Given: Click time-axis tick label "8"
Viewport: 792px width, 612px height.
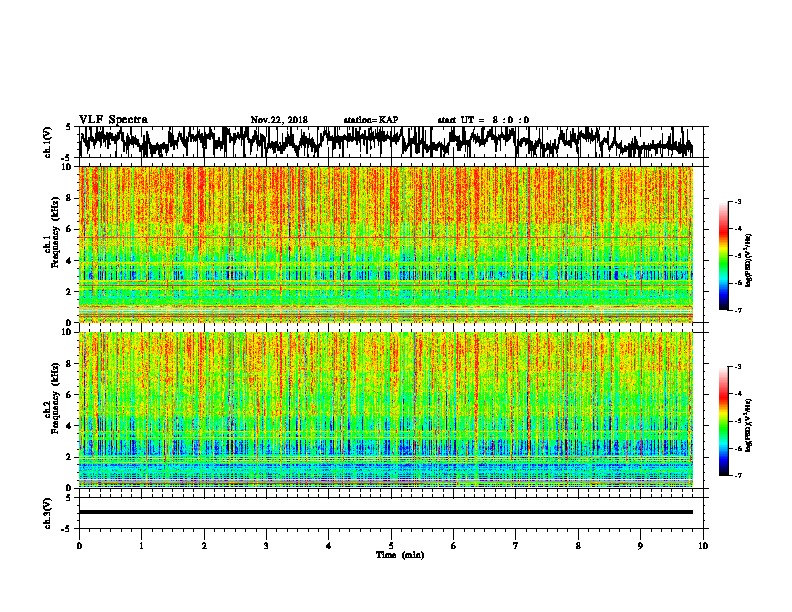Looking at the screenshot, I should tap(578, 546).
